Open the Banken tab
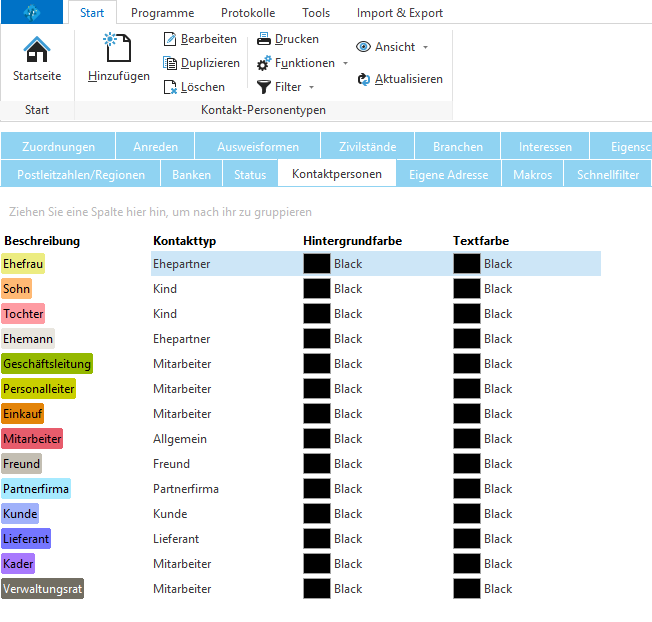 point(191,175)
